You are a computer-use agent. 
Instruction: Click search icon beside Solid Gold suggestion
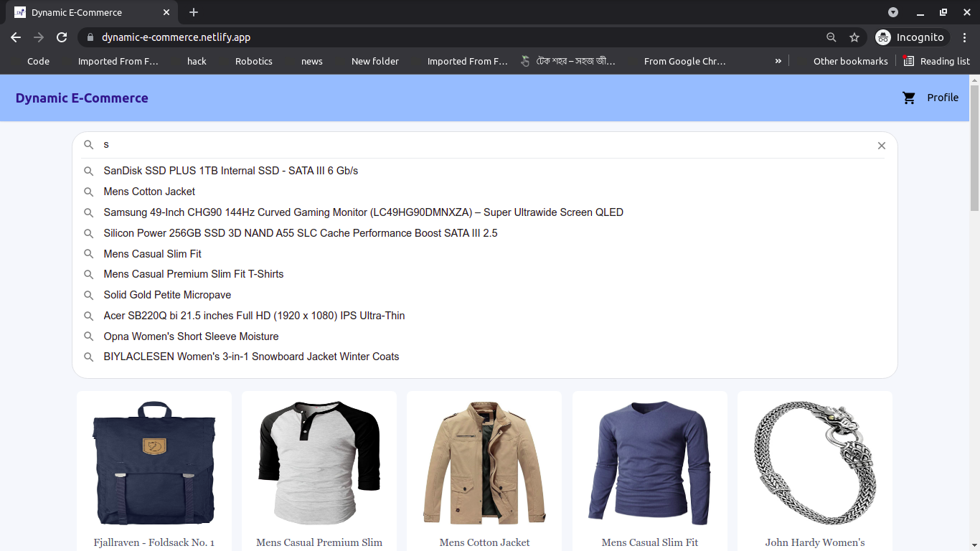coord(89,296)
